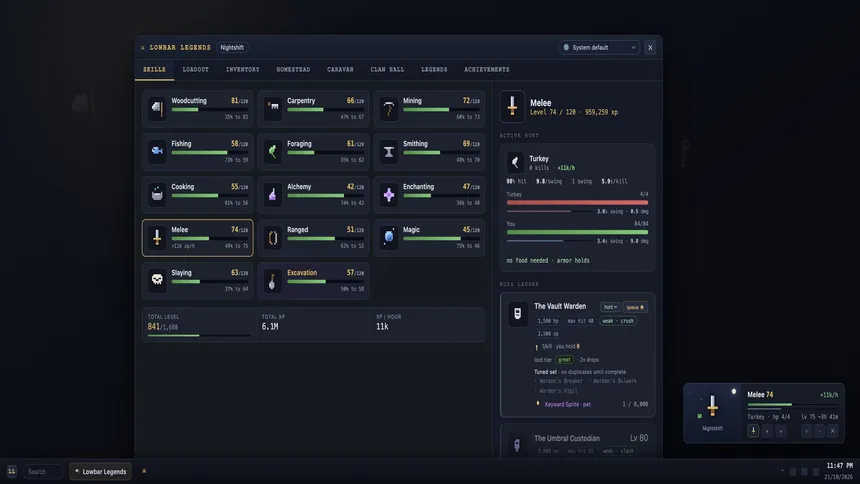Click the Total XP 6.1M cell
This screenshot has height=484, width=860.
(x=313, y=324)
